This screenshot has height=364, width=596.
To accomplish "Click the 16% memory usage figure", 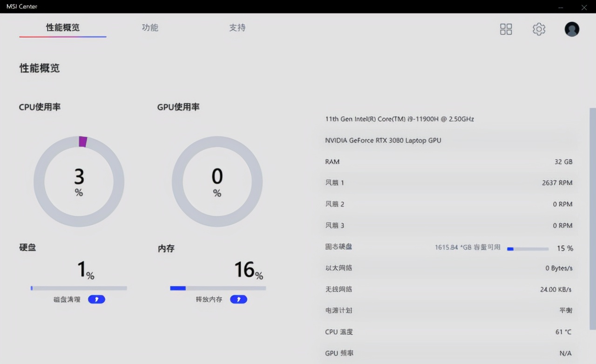I will click(249, 270).
